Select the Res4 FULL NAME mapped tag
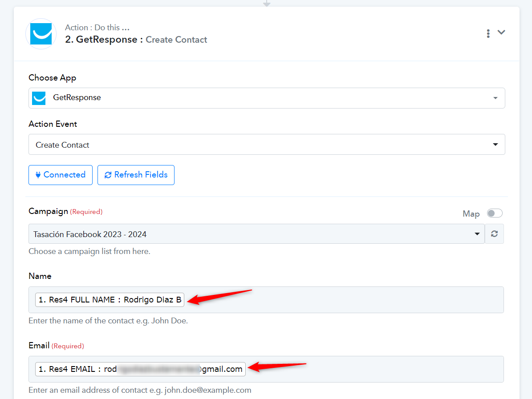The image size is (532, 399). click(110, 300)
